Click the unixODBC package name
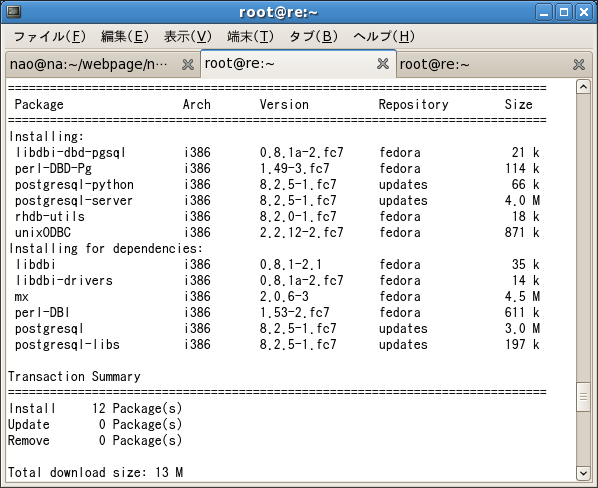 pyautogui.click(x=43, y=233)
